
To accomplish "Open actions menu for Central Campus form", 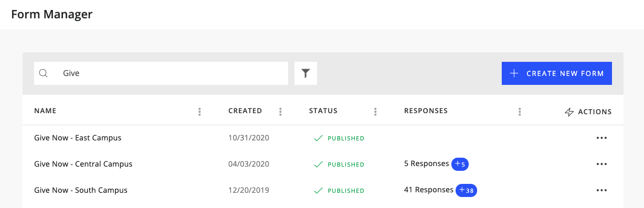I will [x=601, y=164].
